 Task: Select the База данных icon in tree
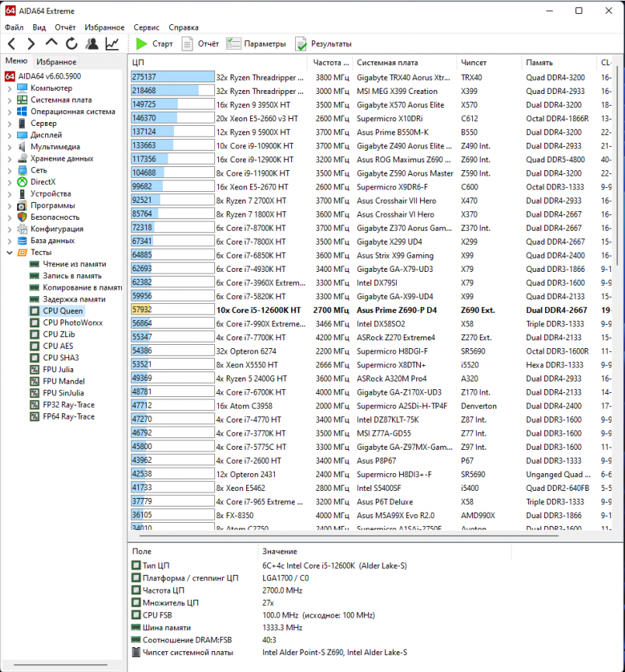22,241
